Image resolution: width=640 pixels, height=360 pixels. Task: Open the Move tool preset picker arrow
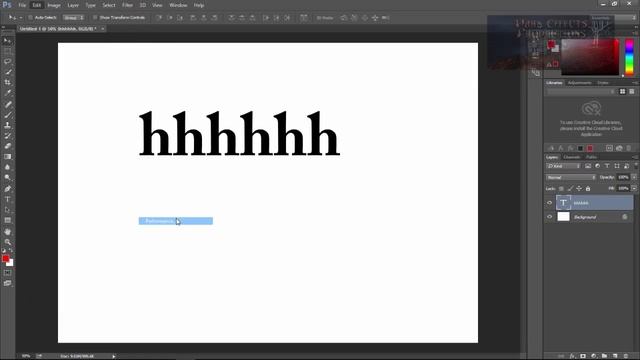click(20, 18)
